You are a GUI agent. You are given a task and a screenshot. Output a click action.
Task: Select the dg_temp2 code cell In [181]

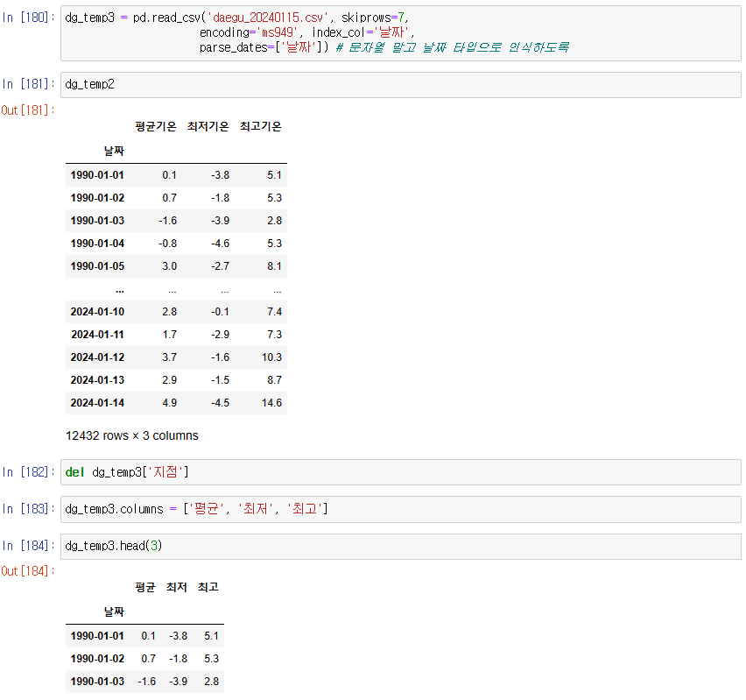(401, 85)
